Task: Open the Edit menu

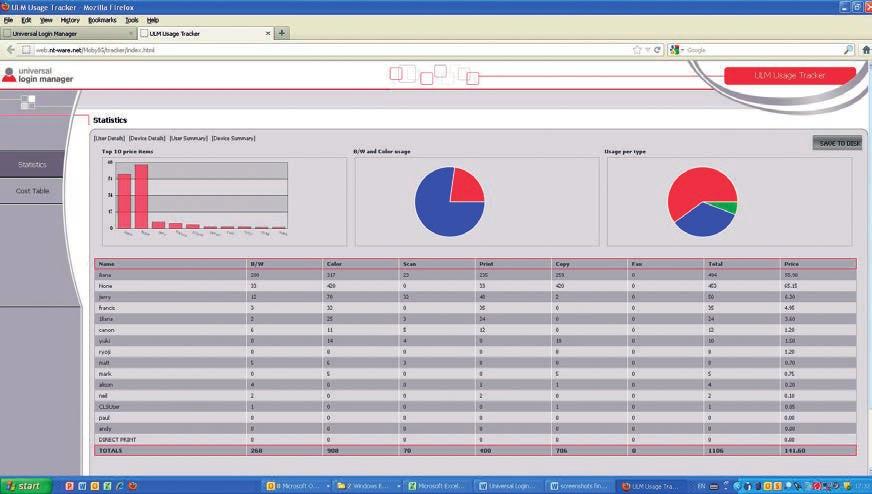Action: point(26,20)
